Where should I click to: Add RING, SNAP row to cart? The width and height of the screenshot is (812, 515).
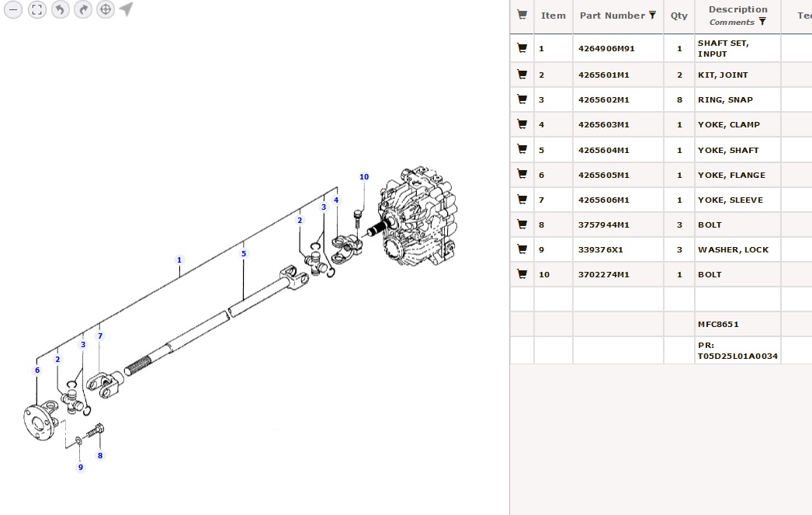click(522, 99)
